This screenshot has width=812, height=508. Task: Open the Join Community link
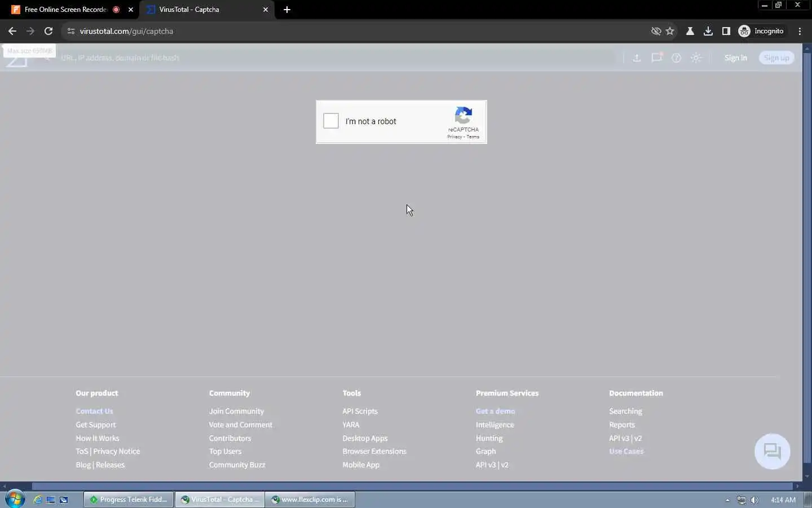(236, 411)
